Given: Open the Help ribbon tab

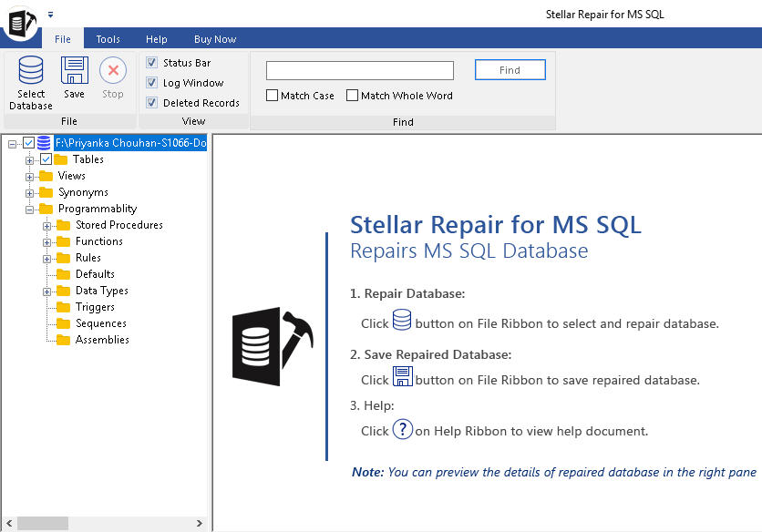Looking at the screenshot, I should point(157,39).
